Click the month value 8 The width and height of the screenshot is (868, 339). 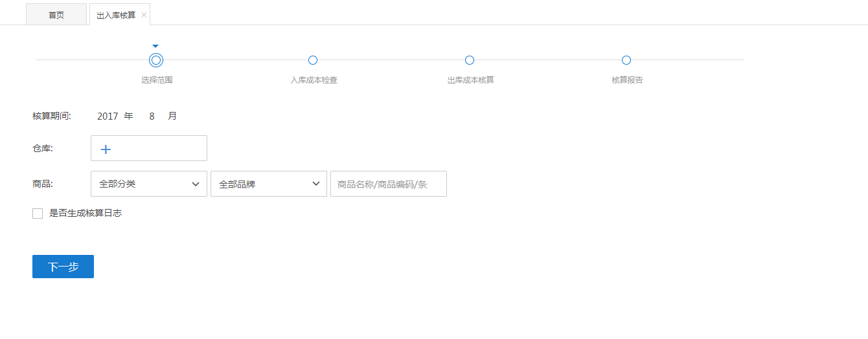[x=152, y=116]
